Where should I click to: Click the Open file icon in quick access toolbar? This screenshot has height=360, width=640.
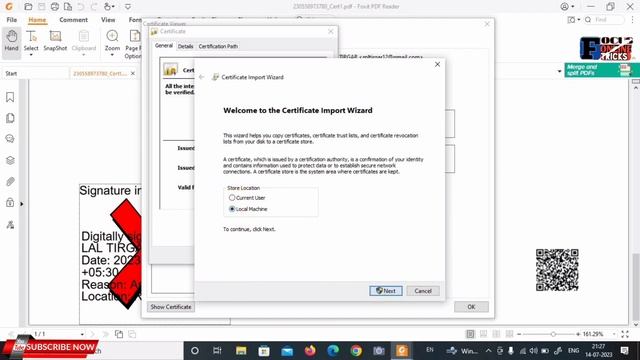pyautogui.click(x=28, y=7)
